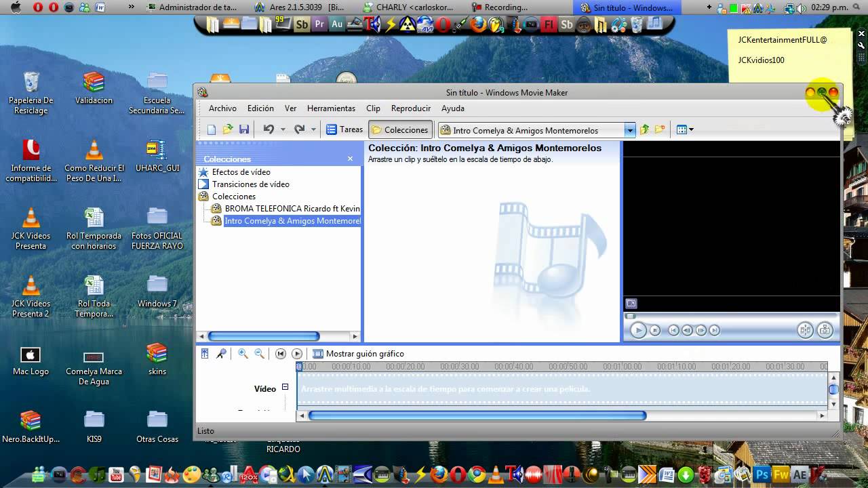Step to previous frame in monitor
Image resolution: width=868 pixels, height=488 pixels.
tap(687, 330)
